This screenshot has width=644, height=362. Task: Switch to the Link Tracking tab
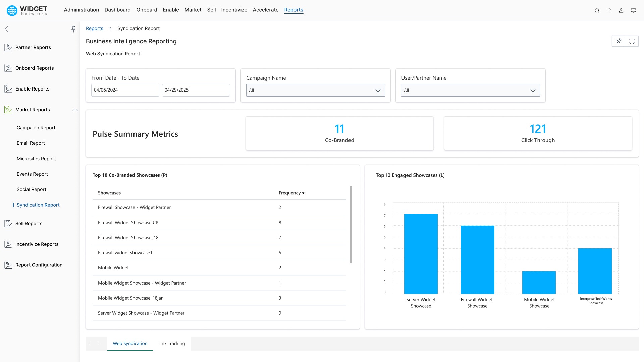171,343
